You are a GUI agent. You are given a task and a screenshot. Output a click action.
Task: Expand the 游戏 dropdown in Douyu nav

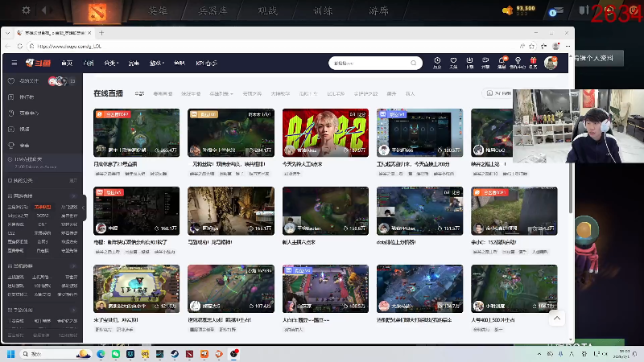(x=156, y=64)
